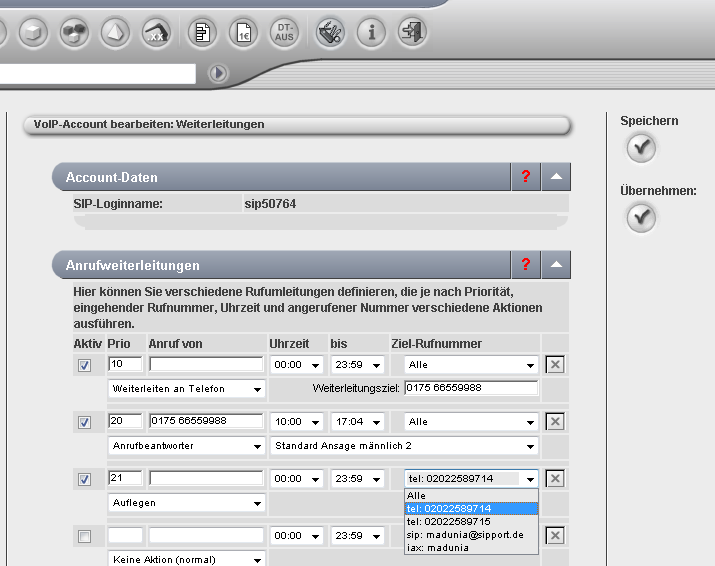Image resolution: width=715 pixels, height=566 pixels.
Task: Open bis 23:59 dropdown in priority 10 row
Action: 358,365
